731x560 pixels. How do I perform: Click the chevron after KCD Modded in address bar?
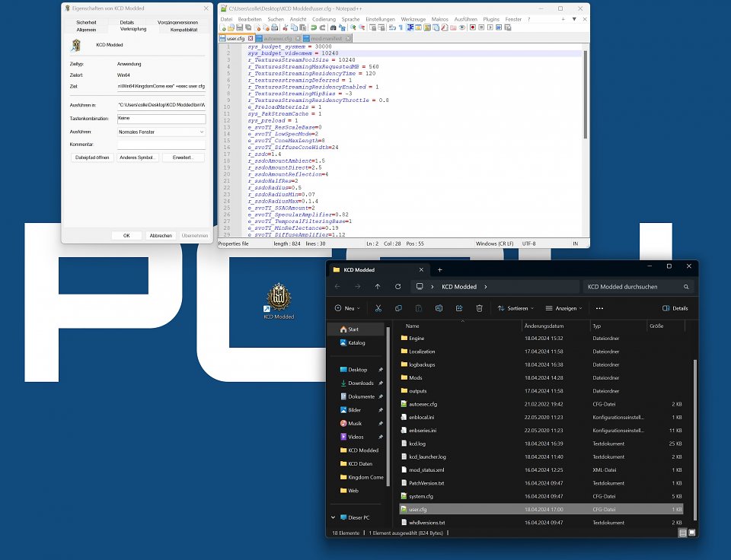[x=485, y=287]
